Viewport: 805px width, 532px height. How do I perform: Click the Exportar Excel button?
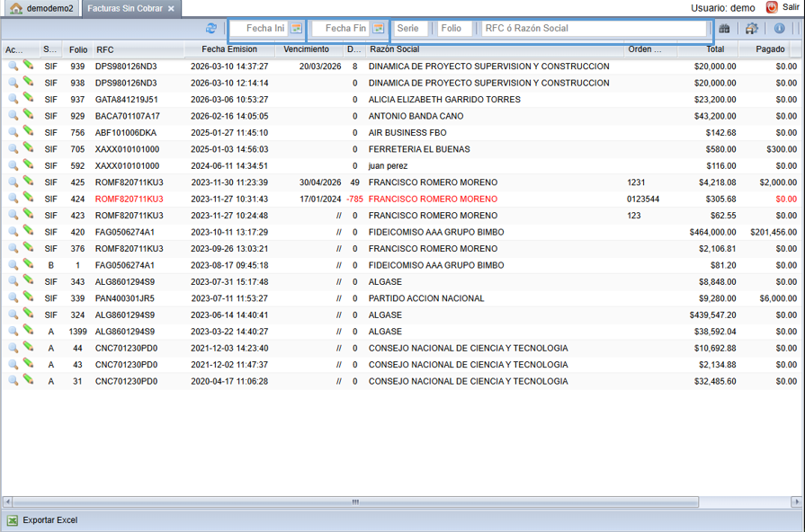click(x=42, y=520)
